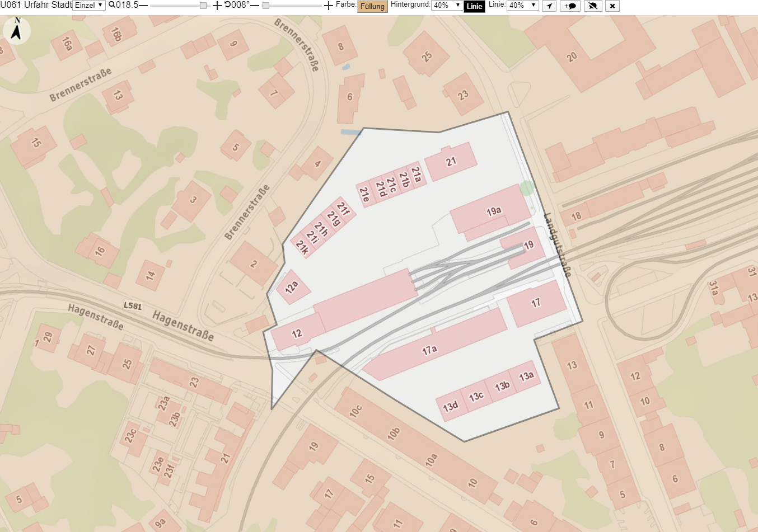758x532 pixels.
Task: Add a comment with speech bubble icon
Action: point(570,6)
